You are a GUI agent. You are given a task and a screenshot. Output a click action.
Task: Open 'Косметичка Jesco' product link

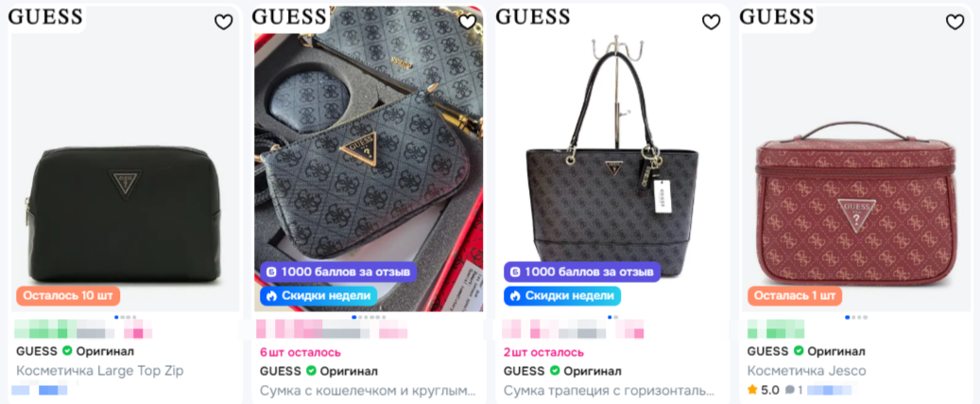pyautogui.click(x=807, y=371)
